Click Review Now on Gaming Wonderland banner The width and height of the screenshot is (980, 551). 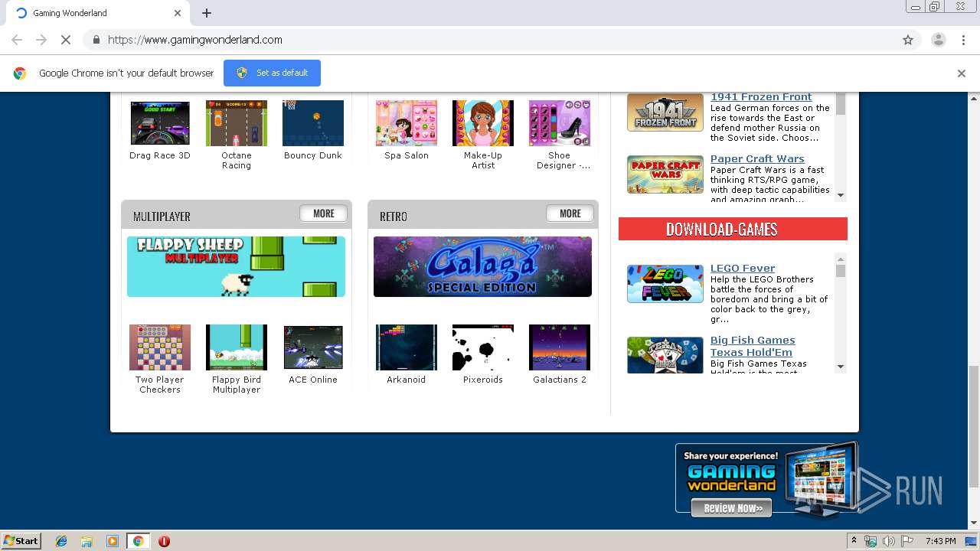[733, 508]
